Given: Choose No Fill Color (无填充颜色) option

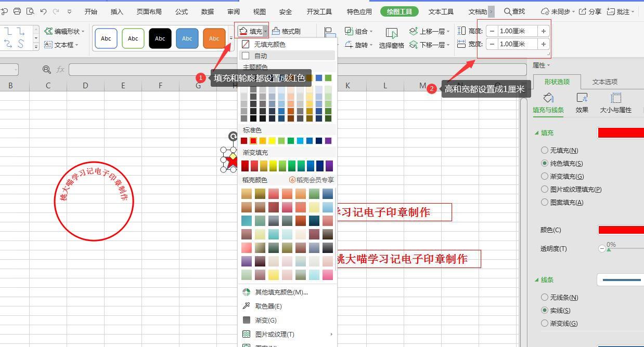Looking at the screenshot, I should point(269,44).
